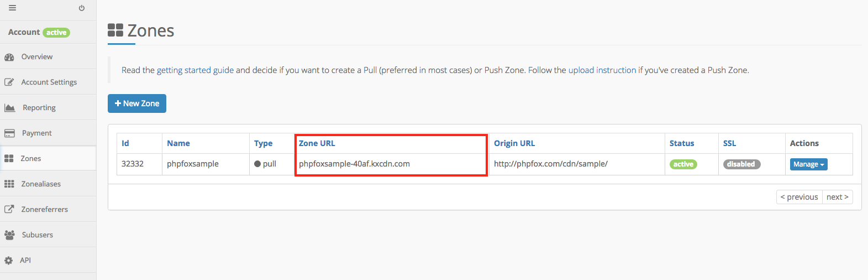Click the Subusers people icon
868x280 pixels.
pyautogui.click(x=9, y=235)
